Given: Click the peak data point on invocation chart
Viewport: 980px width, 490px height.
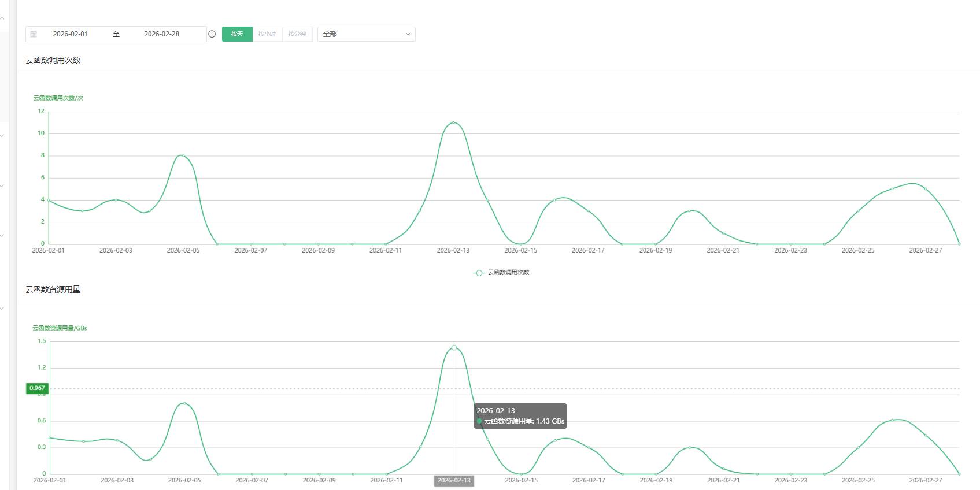Looking at the screenshot, I should point(453,122).
